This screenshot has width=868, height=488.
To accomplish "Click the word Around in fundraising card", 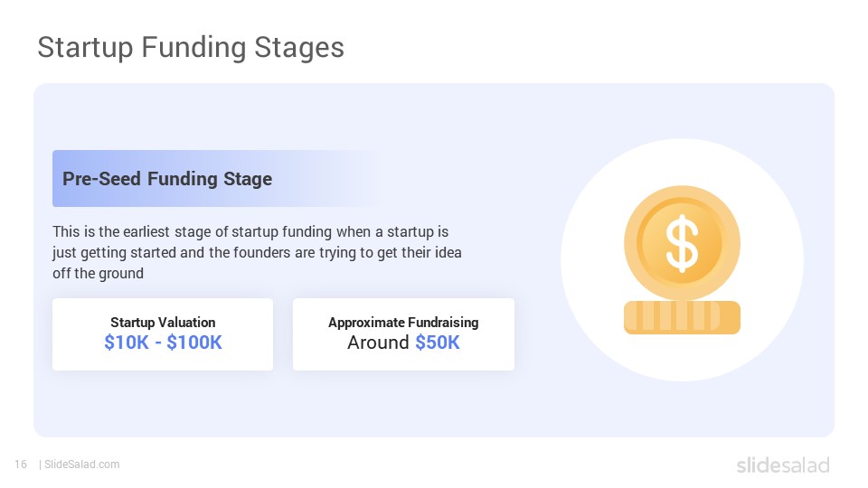I will pyautogui.click(x=378, y=343).
